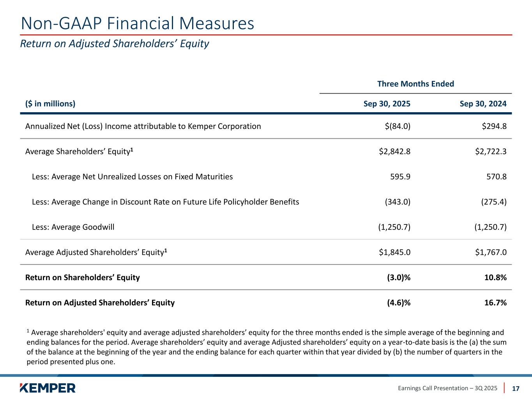The height and width of the screenshot is (399, 532).
Task: Select the "Return on Adjusted Shareholders' Equity" subtitle
Action: click(115, 44)
